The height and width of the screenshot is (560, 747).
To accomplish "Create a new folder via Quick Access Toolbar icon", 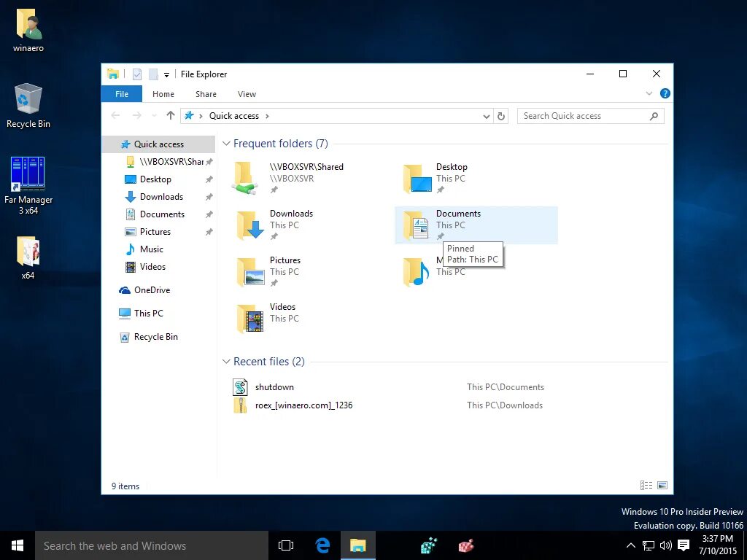I will [x=153, y=74].
